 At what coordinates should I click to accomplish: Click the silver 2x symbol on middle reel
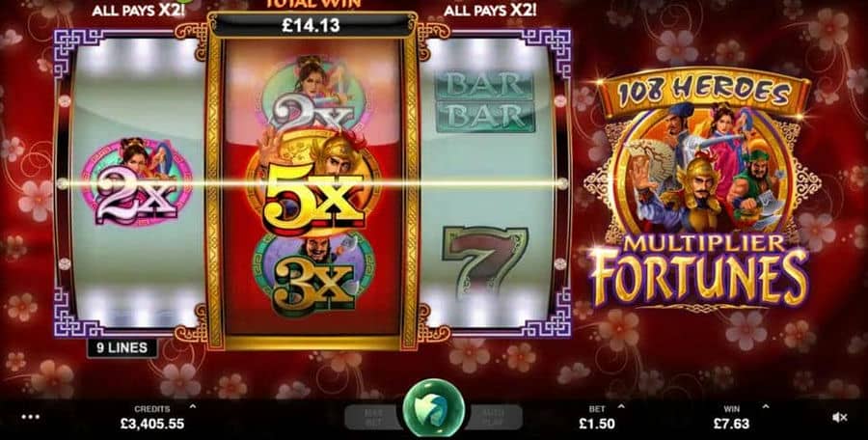pos(313,96)
